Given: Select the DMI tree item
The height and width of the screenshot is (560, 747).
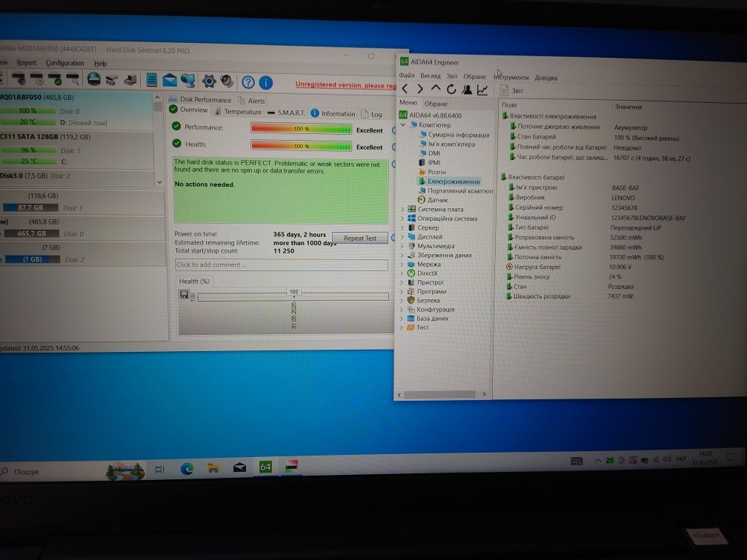Looking at the screenshot, I should 430,153.
